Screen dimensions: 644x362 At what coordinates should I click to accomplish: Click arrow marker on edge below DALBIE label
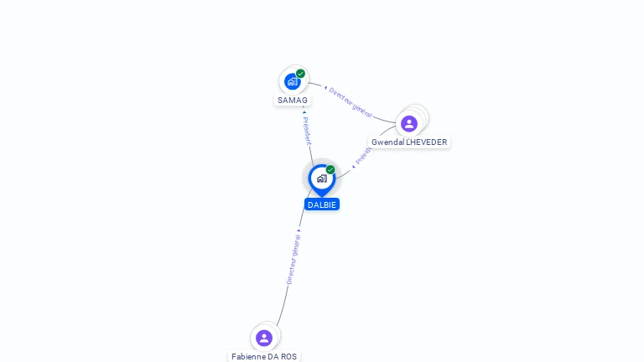click(x=299, y=230)
